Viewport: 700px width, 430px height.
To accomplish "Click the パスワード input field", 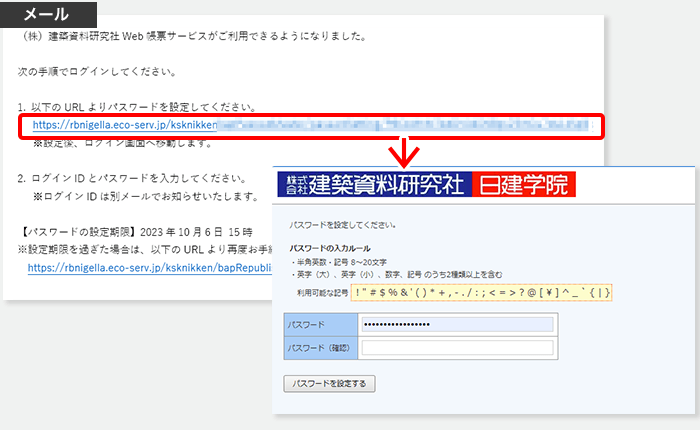I will point(457,325).
